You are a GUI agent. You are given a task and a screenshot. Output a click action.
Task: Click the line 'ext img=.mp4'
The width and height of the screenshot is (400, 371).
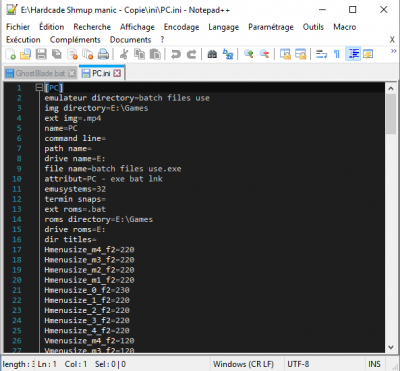click(73, 118)
